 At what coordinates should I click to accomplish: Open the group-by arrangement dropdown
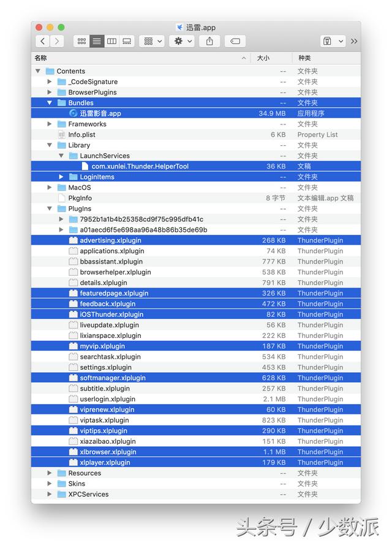tap(152, 41)
